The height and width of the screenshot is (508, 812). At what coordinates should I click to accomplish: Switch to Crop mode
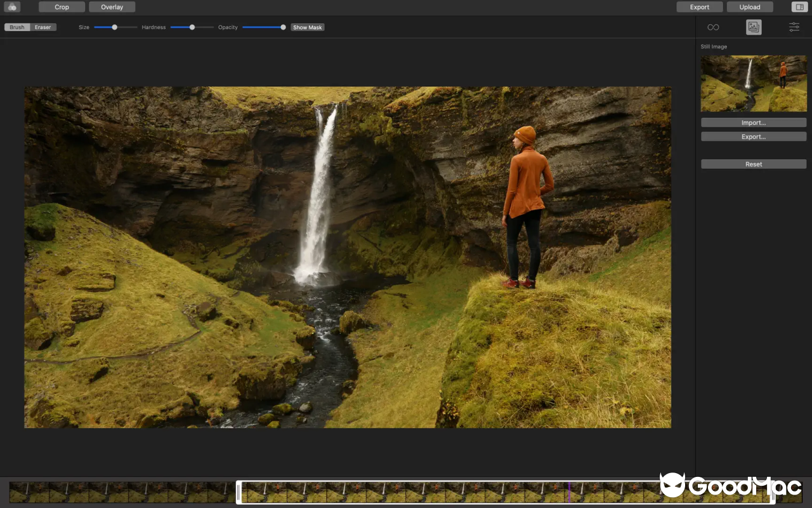click(61, 6)
